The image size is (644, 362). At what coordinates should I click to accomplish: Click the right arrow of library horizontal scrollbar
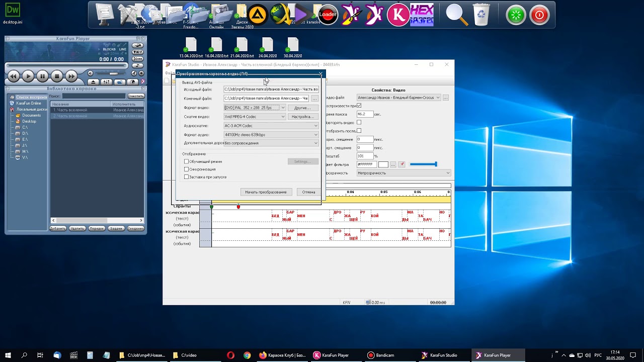141,220
